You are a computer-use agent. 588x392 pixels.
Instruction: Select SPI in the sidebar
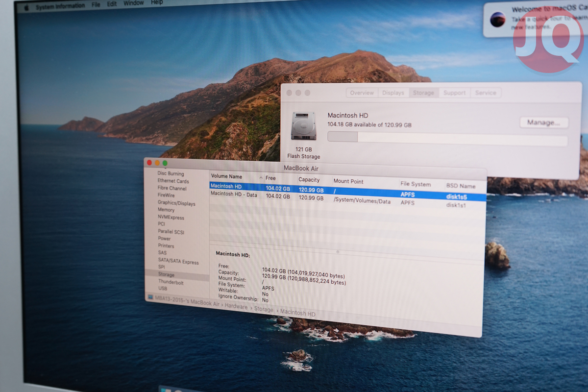click(161, 267)
